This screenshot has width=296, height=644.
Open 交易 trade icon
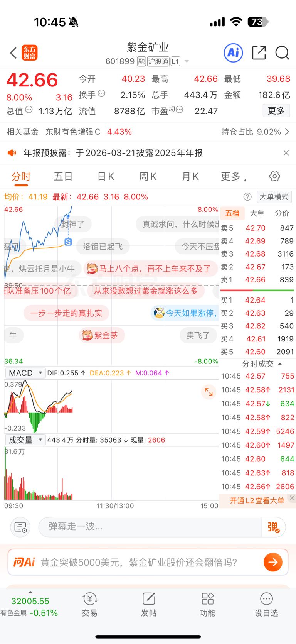click(x=90, y=605)
